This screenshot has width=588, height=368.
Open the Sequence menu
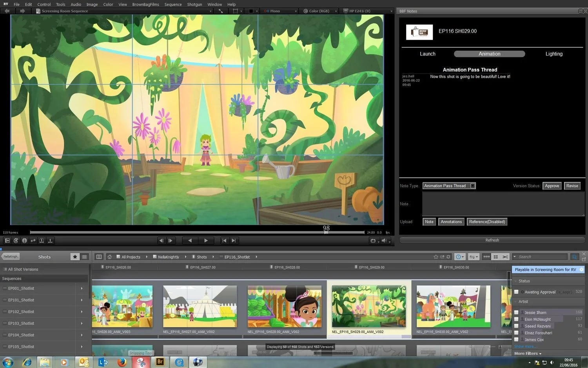point(173,4)
